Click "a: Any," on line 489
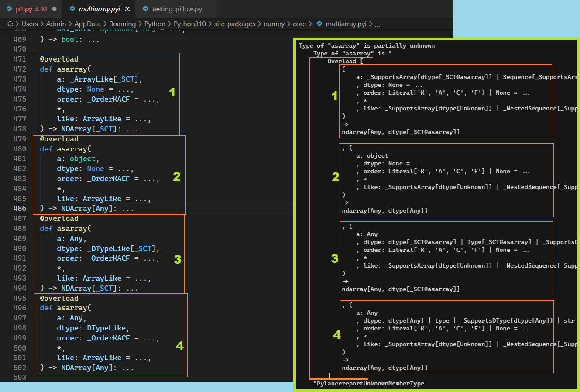 tap(72, 238)
